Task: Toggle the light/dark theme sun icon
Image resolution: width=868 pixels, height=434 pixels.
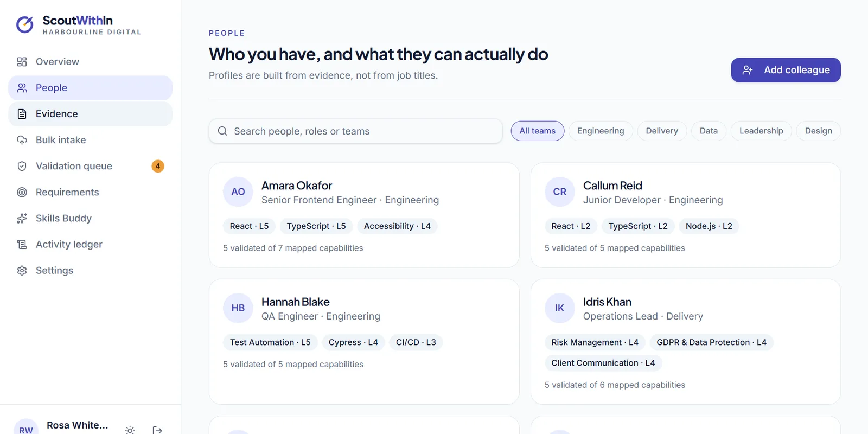Action: (130, 430)
